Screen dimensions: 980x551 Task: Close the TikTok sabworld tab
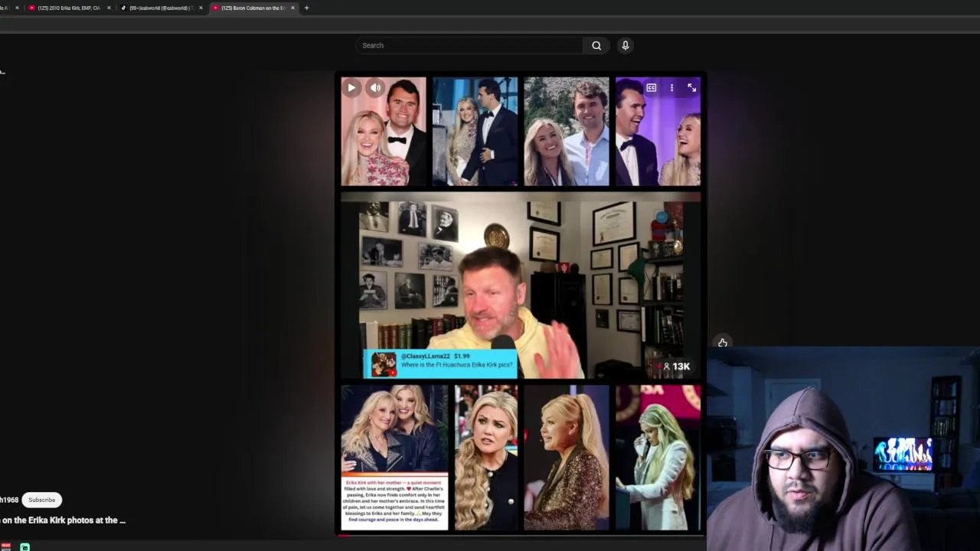tap(201, 8)
